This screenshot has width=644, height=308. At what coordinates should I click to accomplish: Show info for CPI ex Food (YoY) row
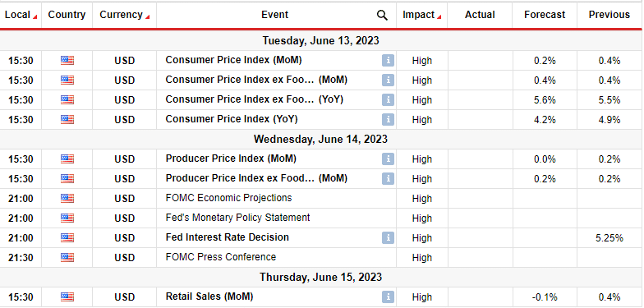point(388,100)
